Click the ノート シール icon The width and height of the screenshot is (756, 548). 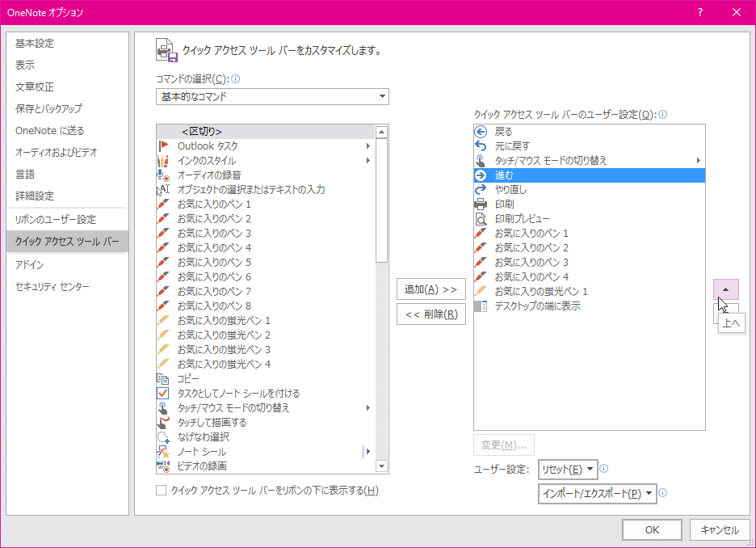(164, 452)
